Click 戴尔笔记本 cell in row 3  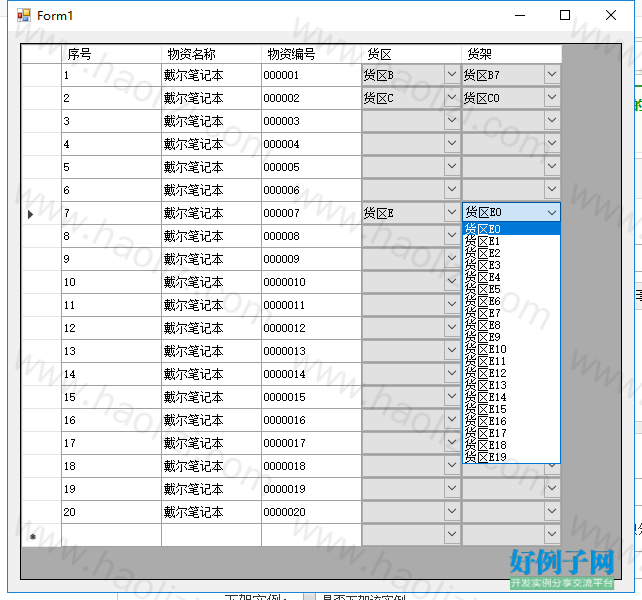coord(211,121)
